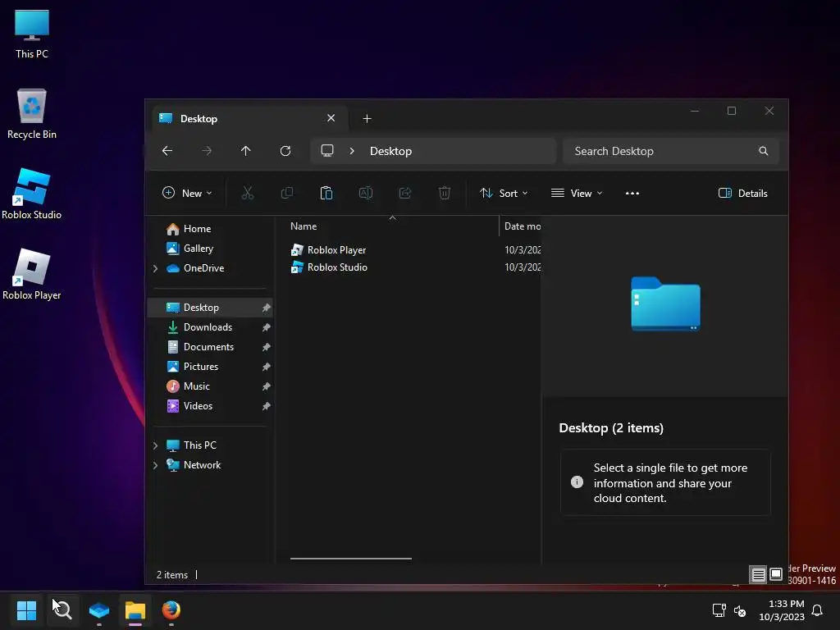The image size is (840, 630).
Task: Click the Copy toolbar icon
Action: point(287,193)
